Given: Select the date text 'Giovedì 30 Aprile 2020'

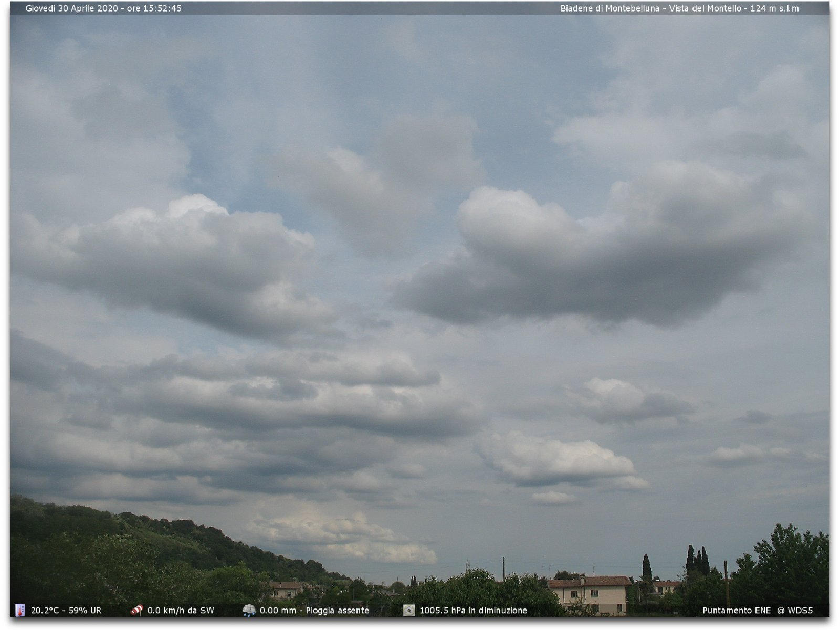Looking at the screenshot, I should point(72,8).
